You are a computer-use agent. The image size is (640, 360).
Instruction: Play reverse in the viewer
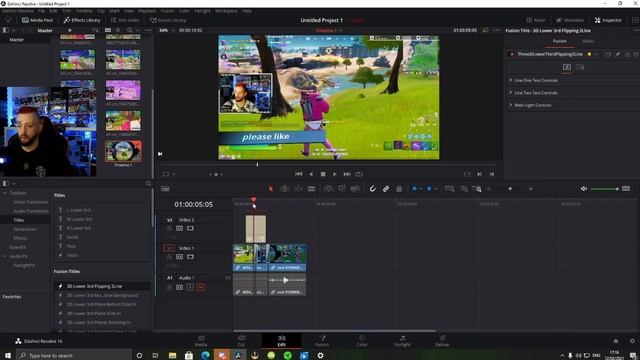pos(311,174)
